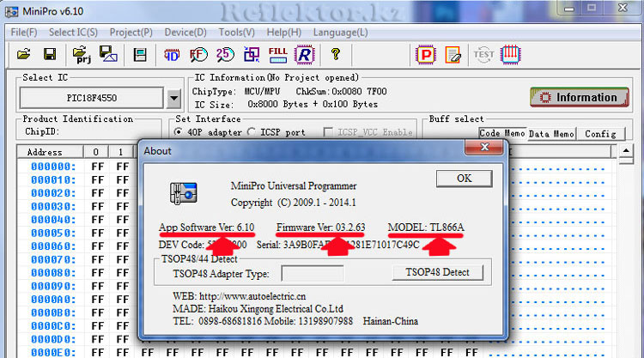
Task: Click the column 0 header
Action: pyautogui.click(x=95, y=152)
